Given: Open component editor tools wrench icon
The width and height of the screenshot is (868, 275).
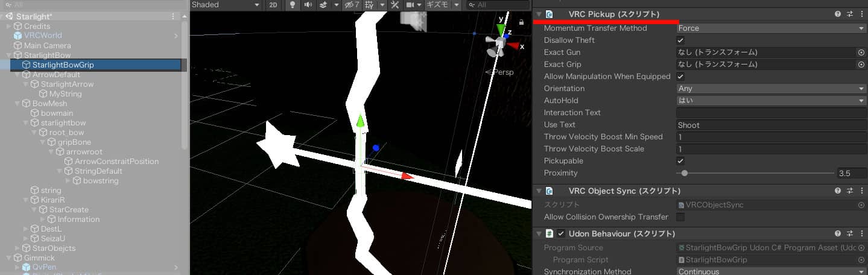Looking at the screenshot, I should (x=395, y=5).
